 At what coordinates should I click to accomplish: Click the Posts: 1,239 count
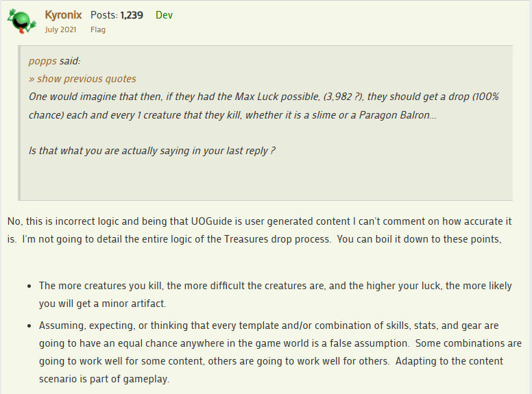(117, 14)
